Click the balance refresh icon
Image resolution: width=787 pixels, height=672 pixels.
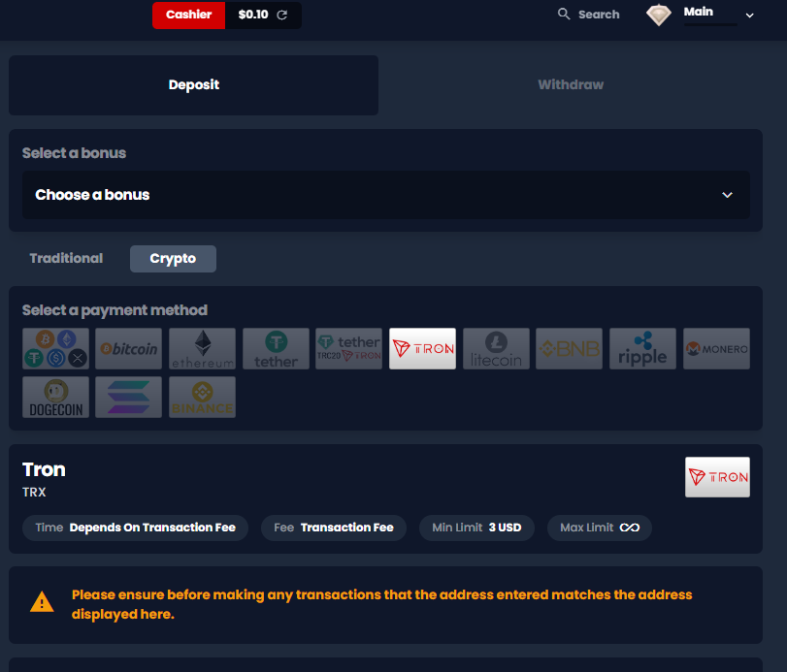tap(282, 16)
